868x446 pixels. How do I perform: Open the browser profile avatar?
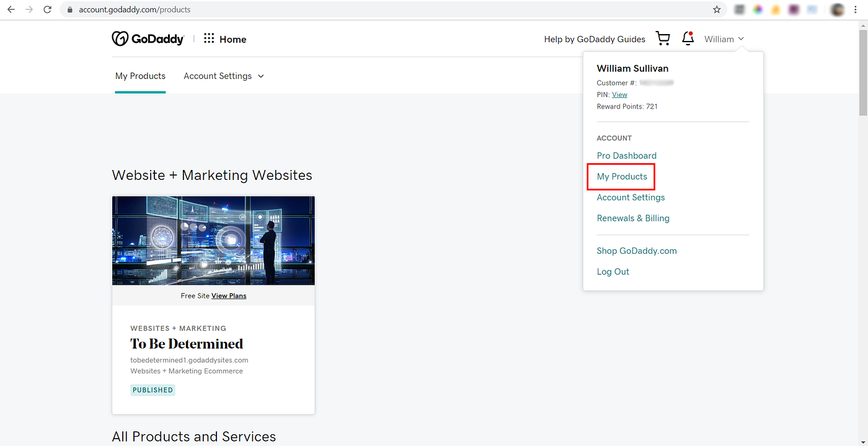click(838, 9)
